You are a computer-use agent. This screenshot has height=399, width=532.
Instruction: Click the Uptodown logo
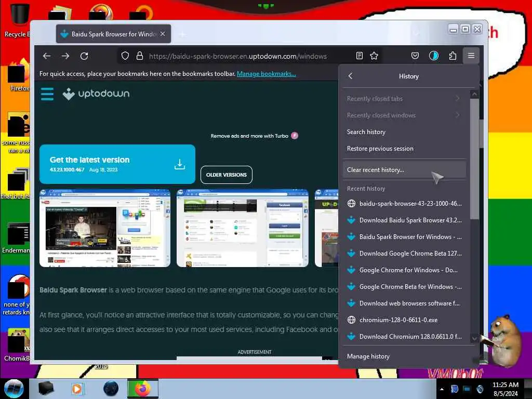[x=96, y=94]
